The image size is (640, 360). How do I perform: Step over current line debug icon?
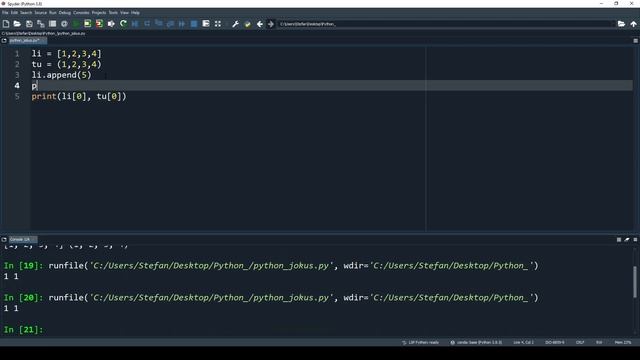click(147, 24)
